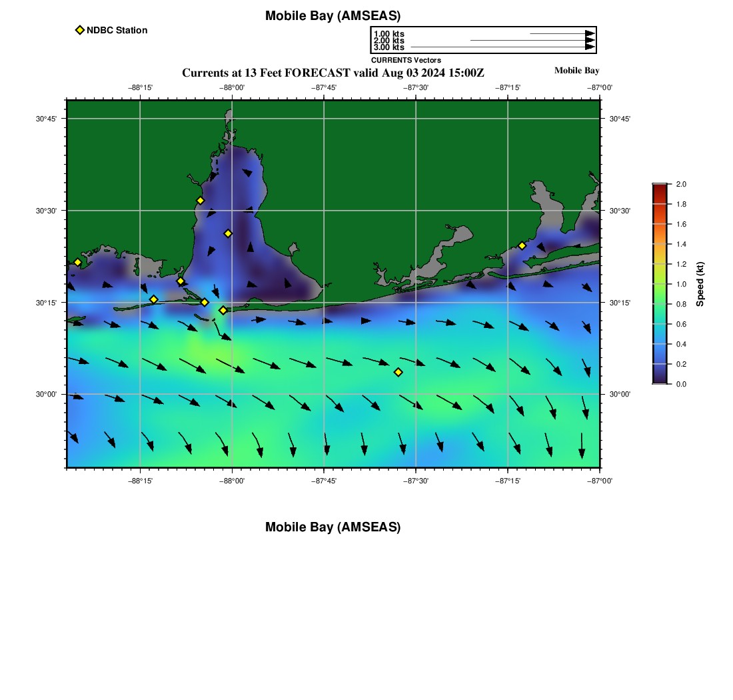Click the Speed (kt) colorbar axis label
The image size is (733, 700).
(700, 284)
